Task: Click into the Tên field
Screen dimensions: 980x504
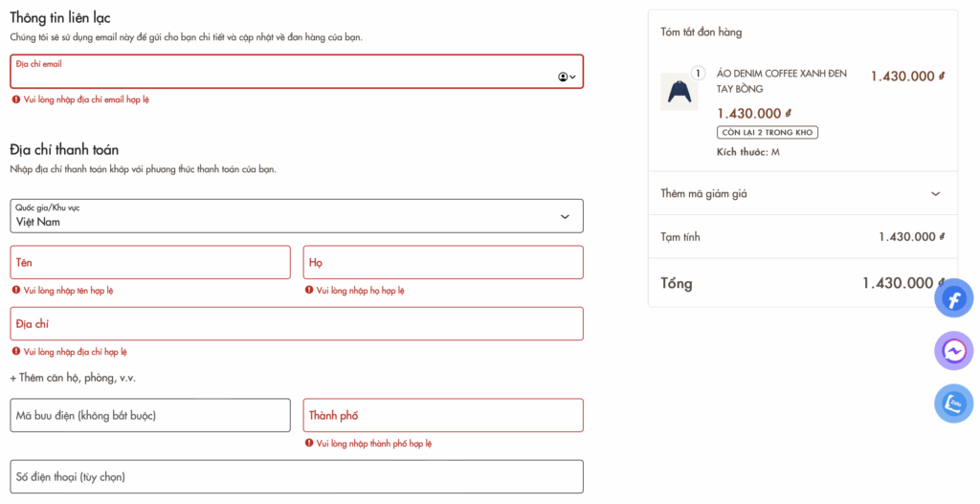Action: coord(150,262)
